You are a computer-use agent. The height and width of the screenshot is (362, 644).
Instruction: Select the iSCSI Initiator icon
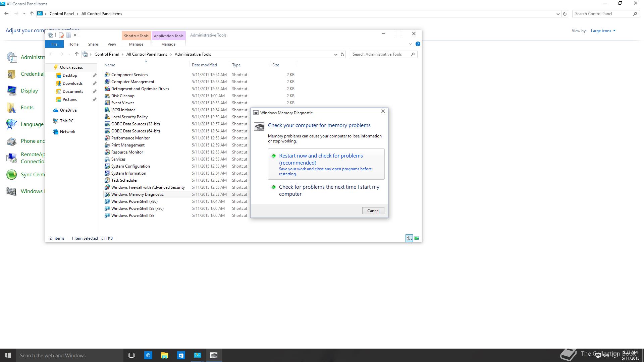tap(107, 110)
